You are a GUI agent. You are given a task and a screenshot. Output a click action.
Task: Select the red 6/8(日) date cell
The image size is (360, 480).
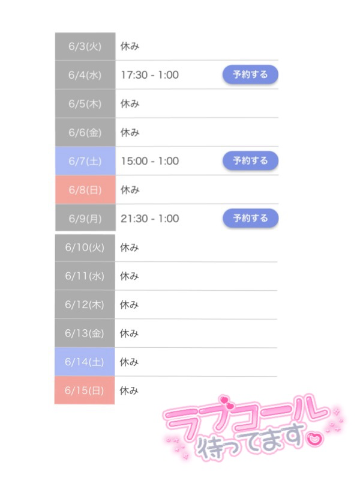click(85, 190)
